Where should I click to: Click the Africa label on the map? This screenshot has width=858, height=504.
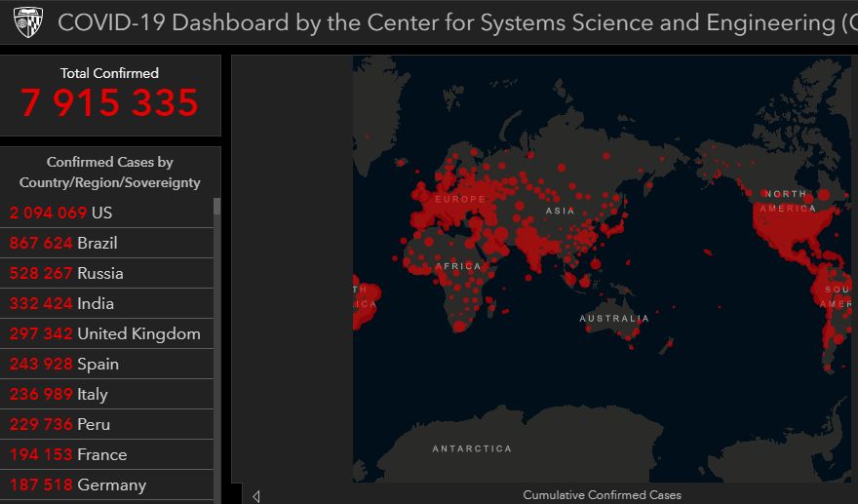[x=457, y=266]
